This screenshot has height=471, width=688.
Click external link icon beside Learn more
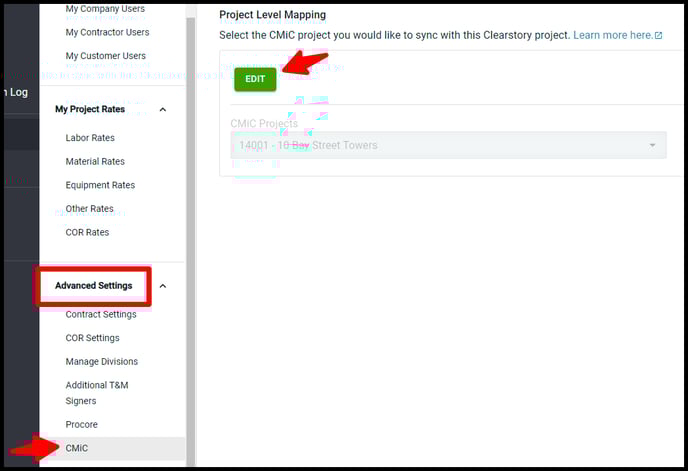click(x=658, y=36)
